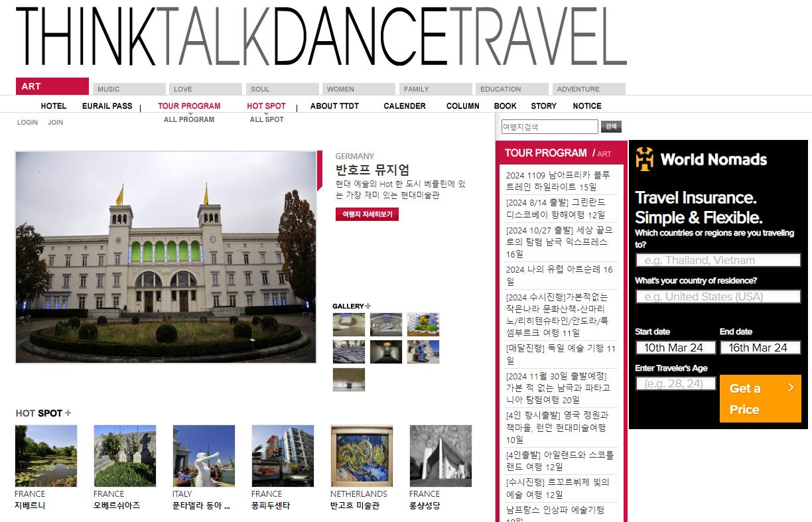Select the 반고흐 미술관 Netherlands thumbnail
812x522 pixels.
tap(362, 456)
